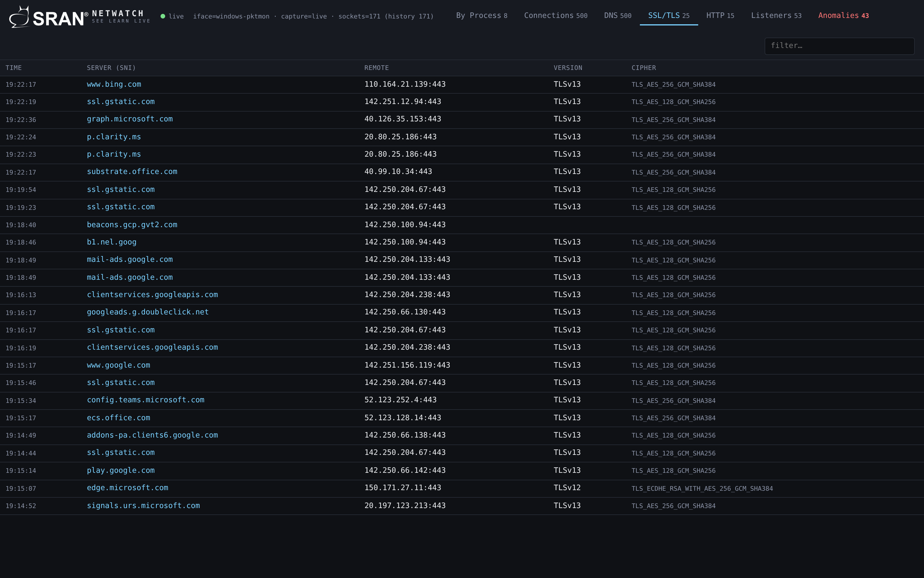Image resolution: width=924 pixels, height=578 pixels.
Task: Click the 19:15:46 timestamp
Action: (x=21, y=383)
